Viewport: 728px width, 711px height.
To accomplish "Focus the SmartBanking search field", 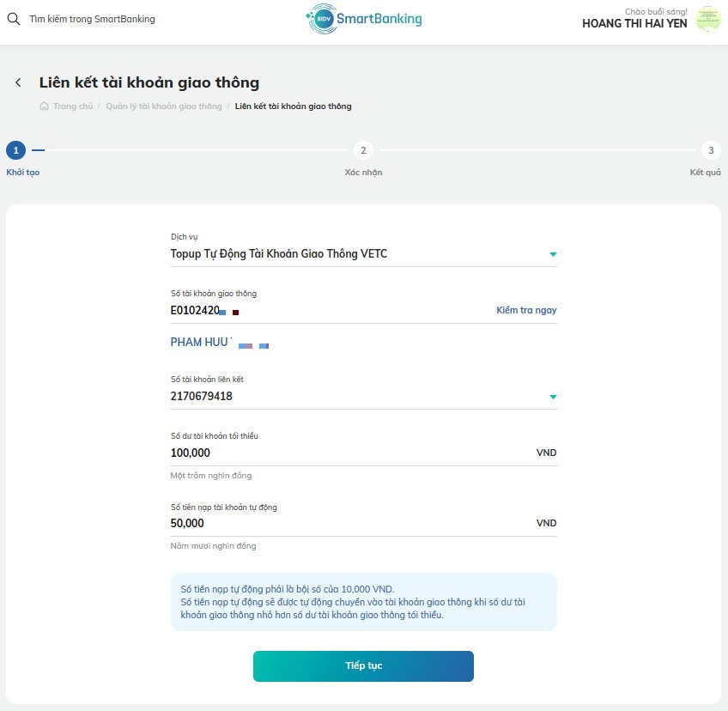I will [x=93, y=19].
